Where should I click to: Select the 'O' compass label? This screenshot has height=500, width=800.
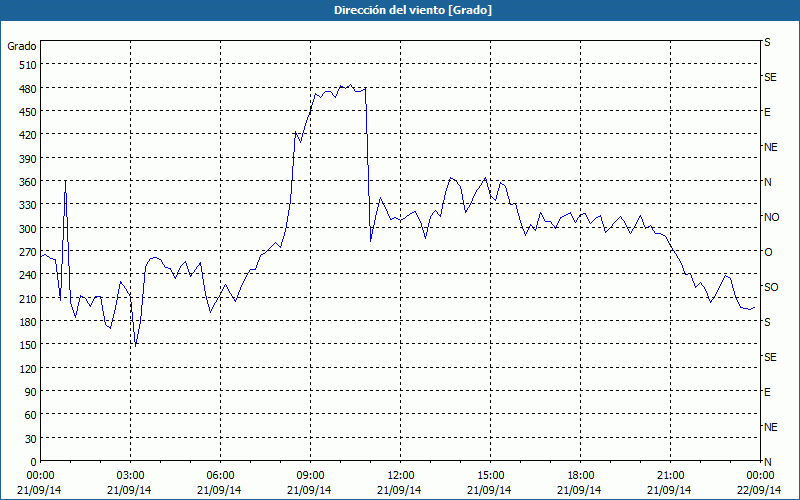point(768,252)
